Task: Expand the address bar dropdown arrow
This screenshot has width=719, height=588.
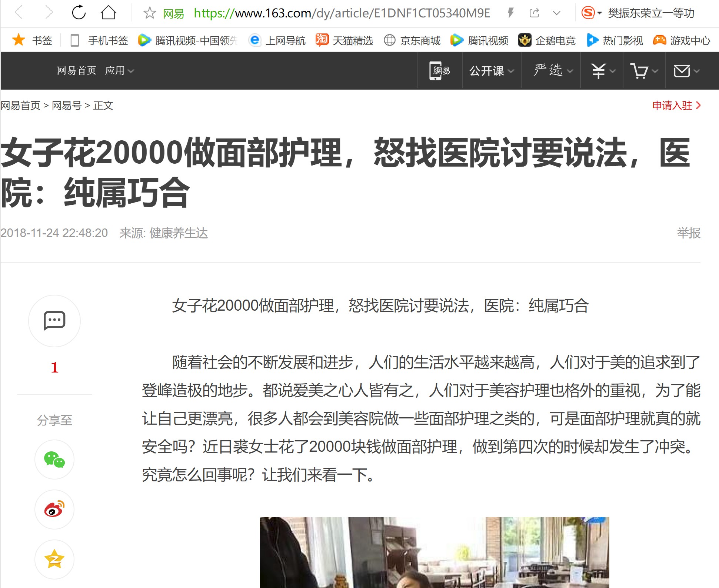Action: pos(556,14)
